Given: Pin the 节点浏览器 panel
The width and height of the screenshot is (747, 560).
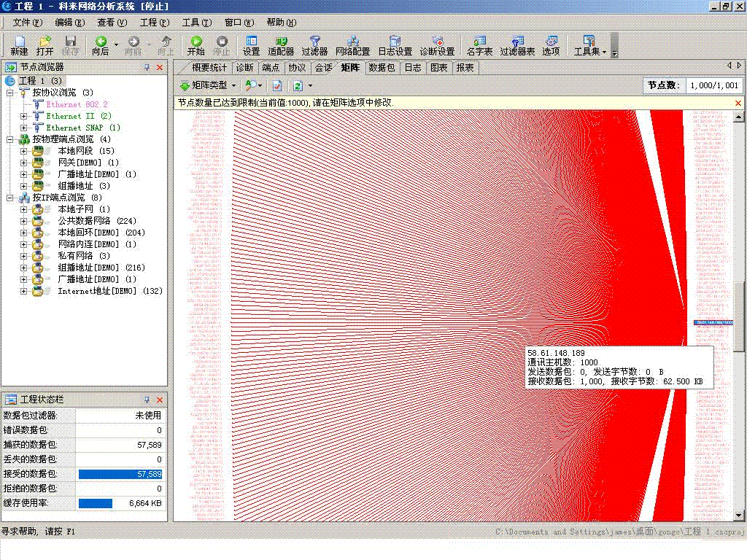Looking at the screenshot, I should [x=147, y=67].
